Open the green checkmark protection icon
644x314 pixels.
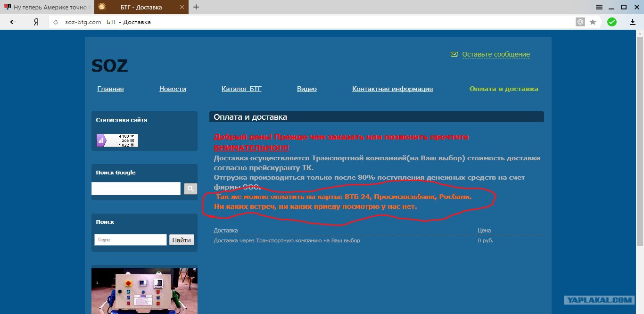coord(612,22)
